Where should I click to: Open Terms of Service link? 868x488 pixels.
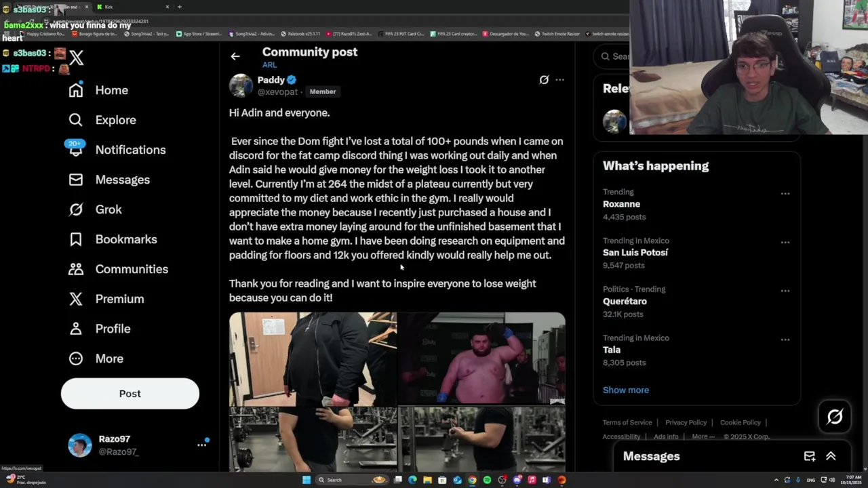[627, 422]
